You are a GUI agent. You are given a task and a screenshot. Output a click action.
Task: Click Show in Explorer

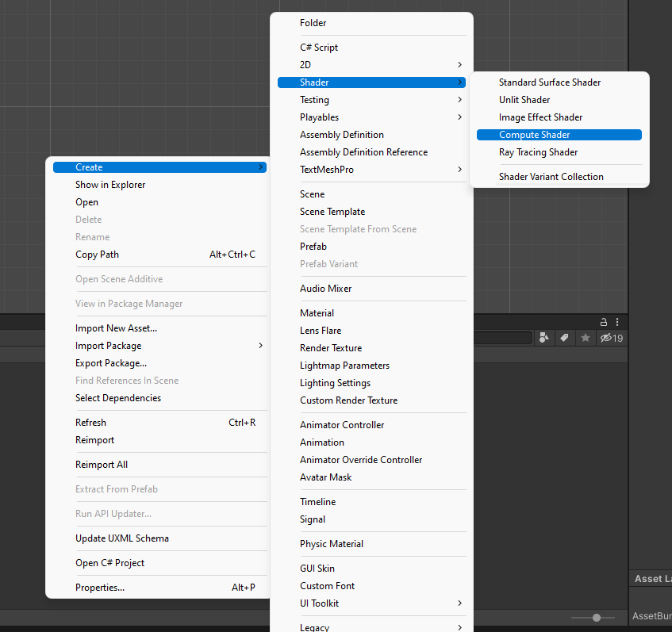click(110, 185)
